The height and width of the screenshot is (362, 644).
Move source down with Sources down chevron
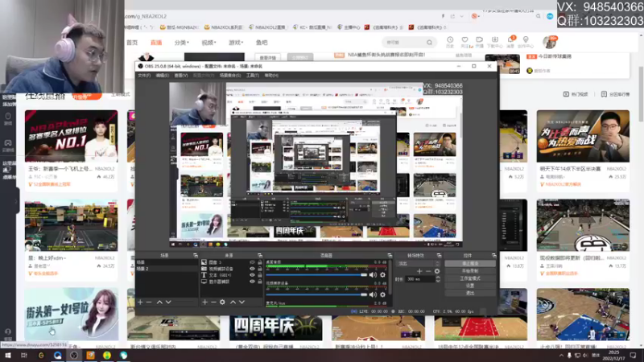(x=242, y=302)
